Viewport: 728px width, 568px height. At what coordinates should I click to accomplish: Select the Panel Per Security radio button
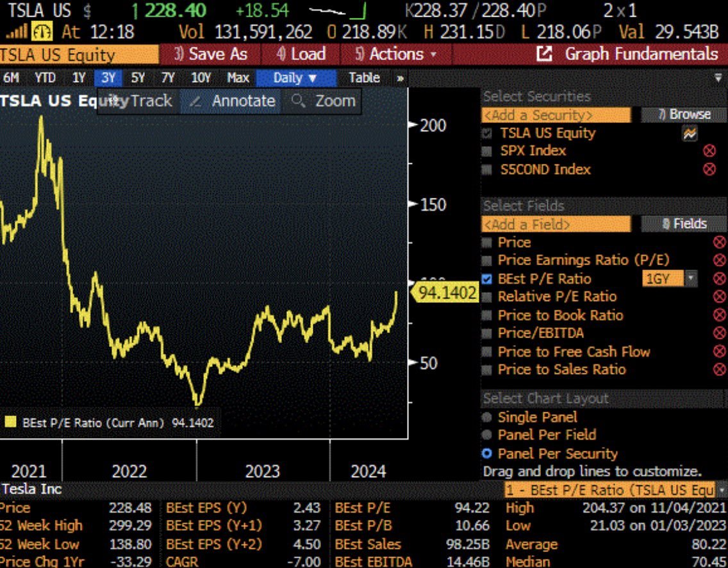pyautogui.click(x=486, y=453)
